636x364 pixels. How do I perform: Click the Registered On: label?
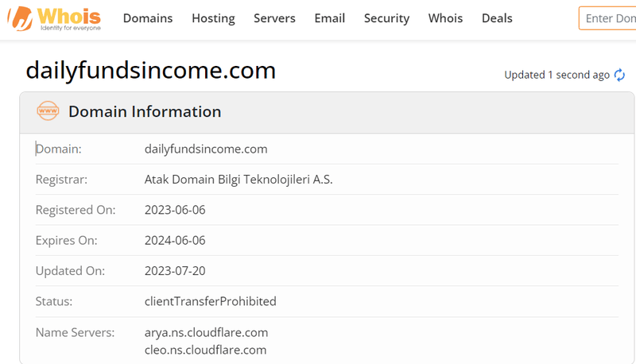pyautogui.click(x=76, y=210)
